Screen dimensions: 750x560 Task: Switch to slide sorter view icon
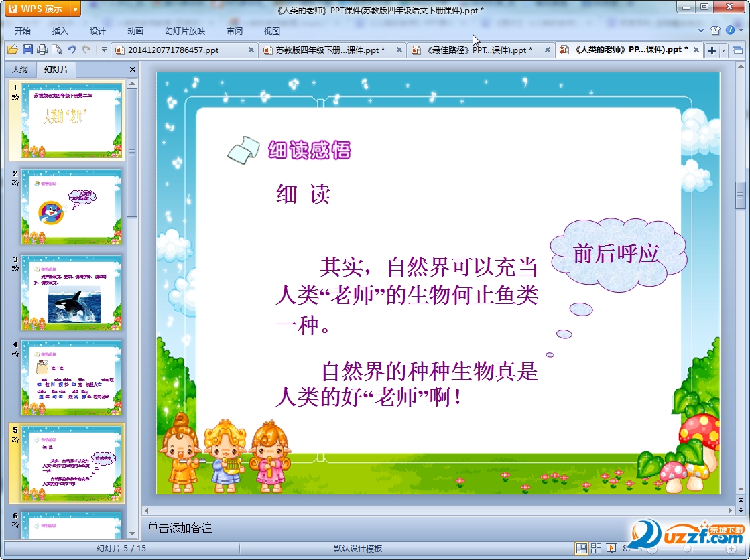[x=596, y=549]
